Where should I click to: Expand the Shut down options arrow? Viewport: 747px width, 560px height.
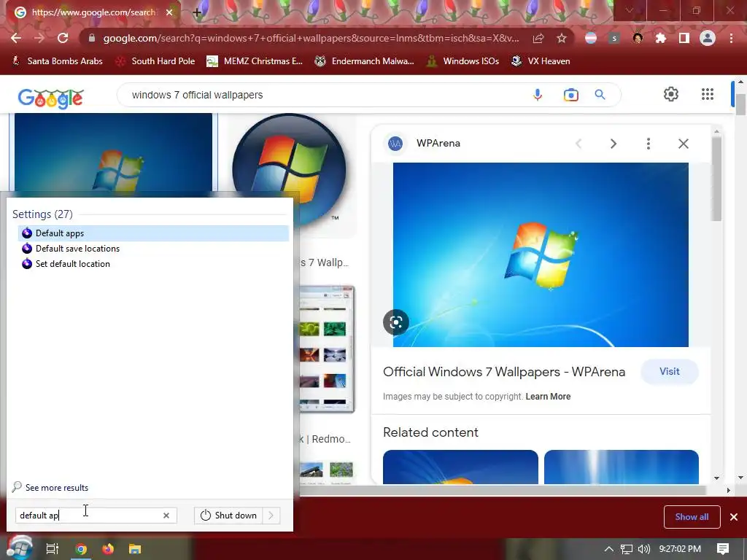[x=271, y=516]
